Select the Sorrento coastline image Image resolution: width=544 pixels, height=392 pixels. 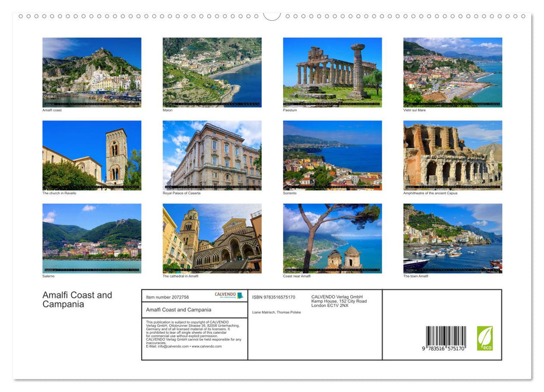332,155
